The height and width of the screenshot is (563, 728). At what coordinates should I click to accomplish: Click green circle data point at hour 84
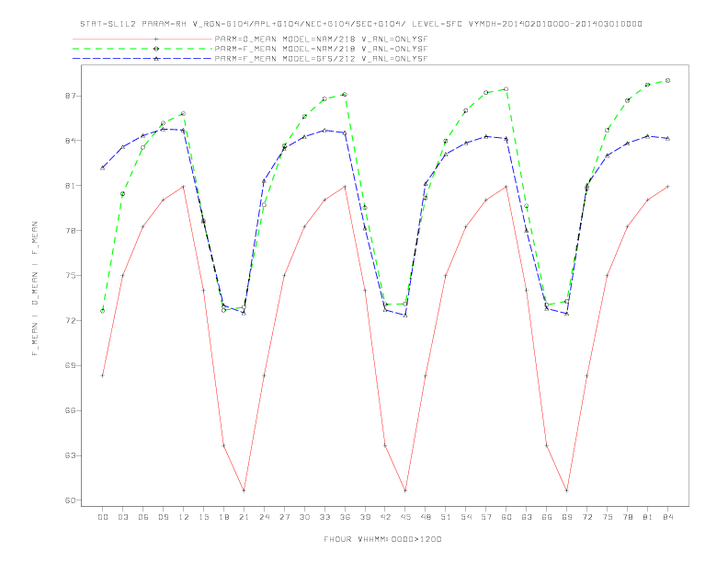[667, 80]
